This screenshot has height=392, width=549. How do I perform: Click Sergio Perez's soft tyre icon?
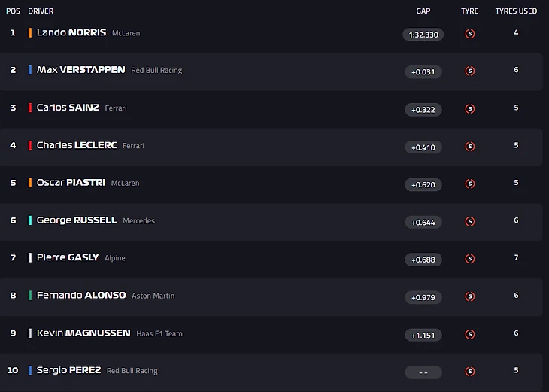[x=470, y=372]
